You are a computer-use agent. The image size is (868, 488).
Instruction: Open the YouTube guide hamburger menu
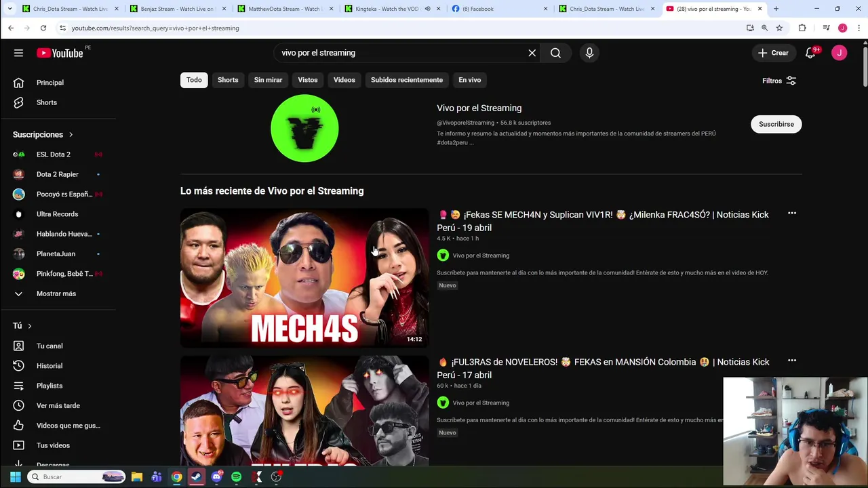pyautogui.click(x=18, y=53)
